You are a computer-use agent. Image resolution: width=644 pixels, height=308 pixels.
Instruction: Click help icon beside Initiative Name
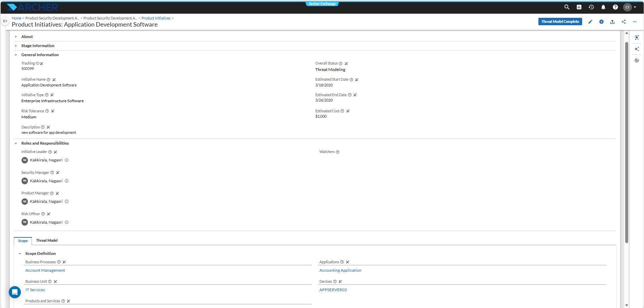[x=48, y=80]
